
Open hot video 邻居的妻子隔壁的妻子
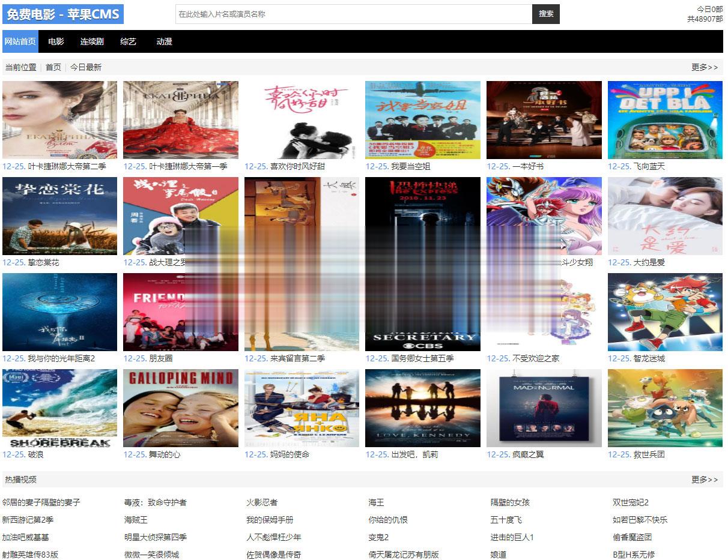41,502
